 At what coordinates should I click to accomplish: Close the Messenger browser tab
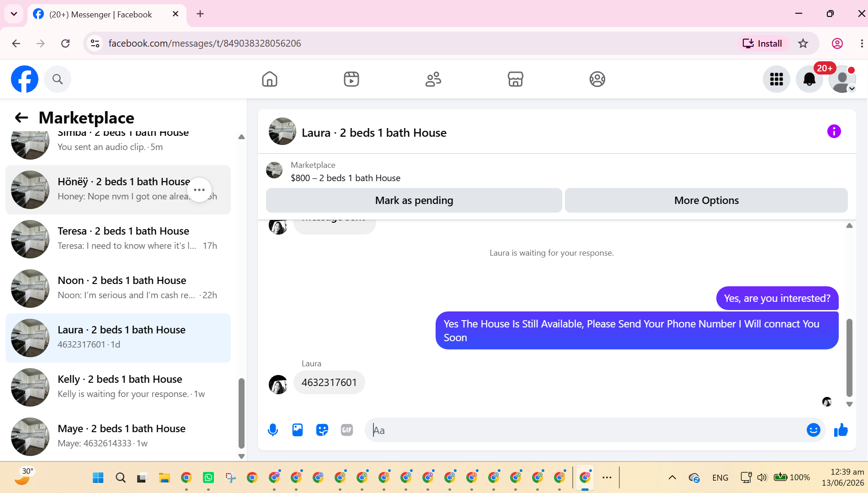(x=176, y=14)
